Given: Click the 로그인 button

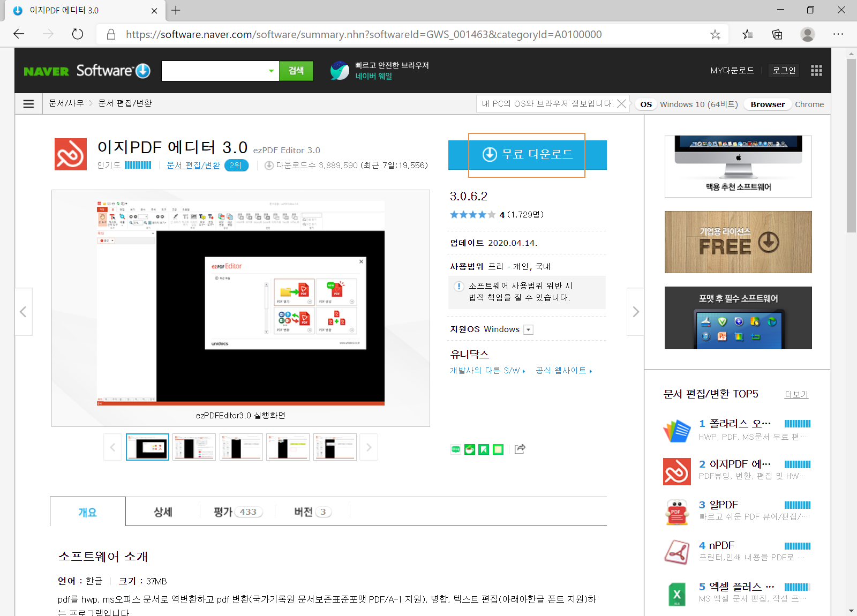Looking at the screenshot, I should click(x=784, y=71).
